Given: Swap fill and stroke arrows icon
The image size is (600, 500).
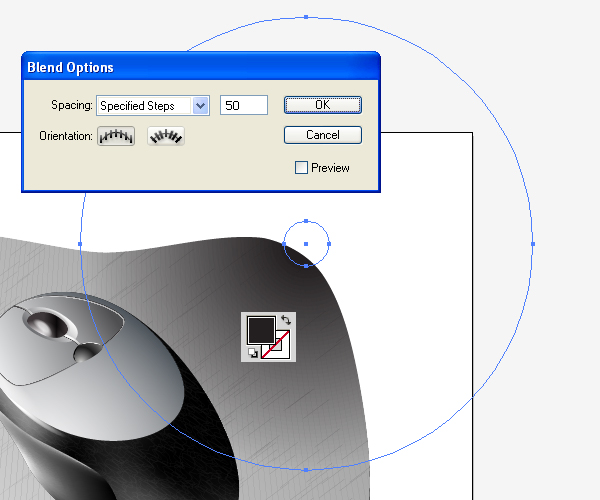Looking at the screenshot, I should point(286,319).
